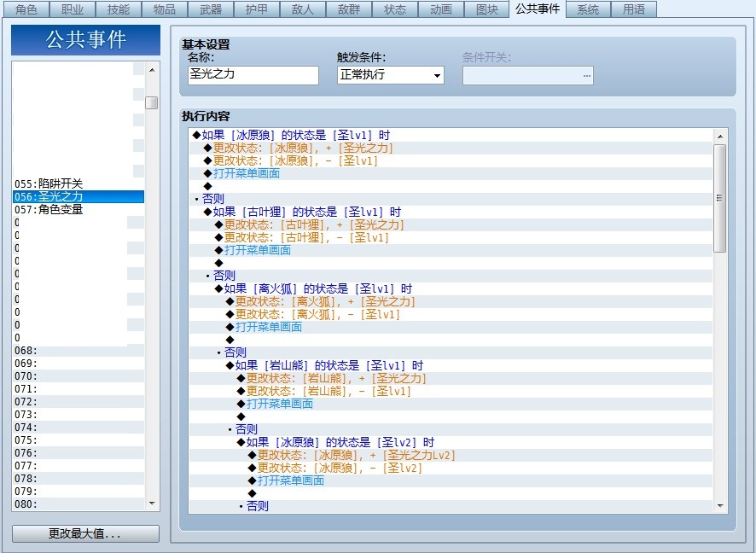The height and width of the screenshot is (553, 756).
Task: Open the 敌群 tab
Action: (349, 9)
